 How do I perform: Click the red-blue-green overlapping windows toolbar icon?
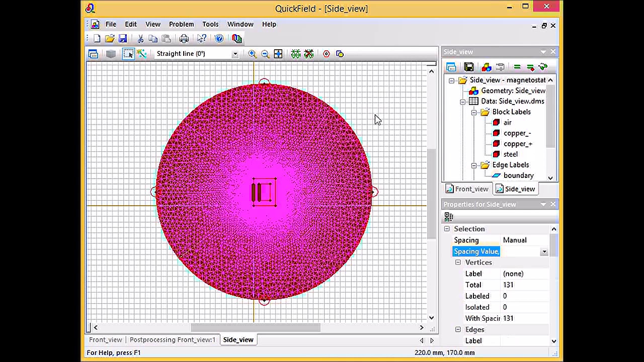click(x=237, y=39)
